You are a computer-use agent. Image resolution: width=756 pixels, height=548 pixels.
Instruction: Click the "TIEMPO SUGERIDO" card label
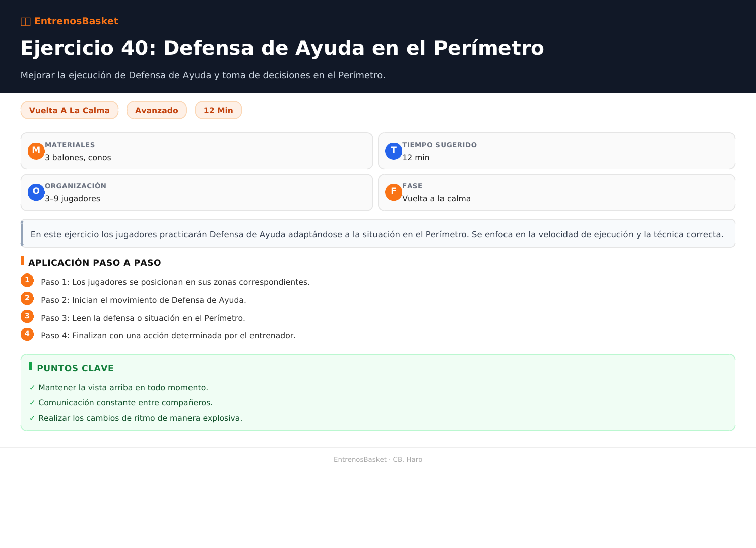[439, 145]
